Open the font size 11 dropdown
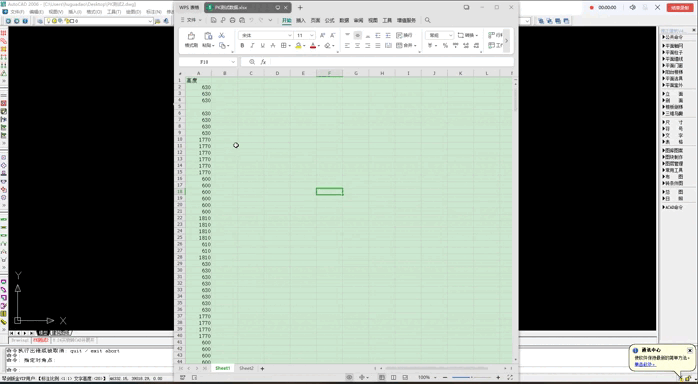698x384 pixels. pyautogui.click(x=312, y=35)
